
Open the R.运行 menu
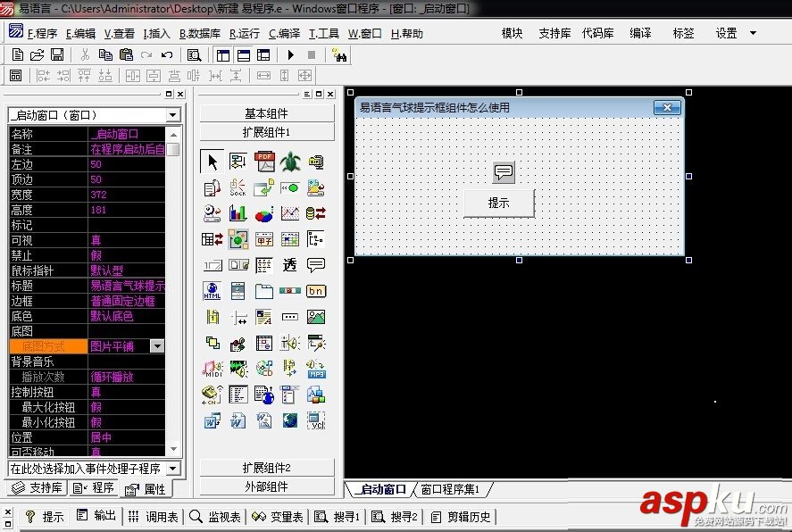pyautogui.click(x=245, y=33)
